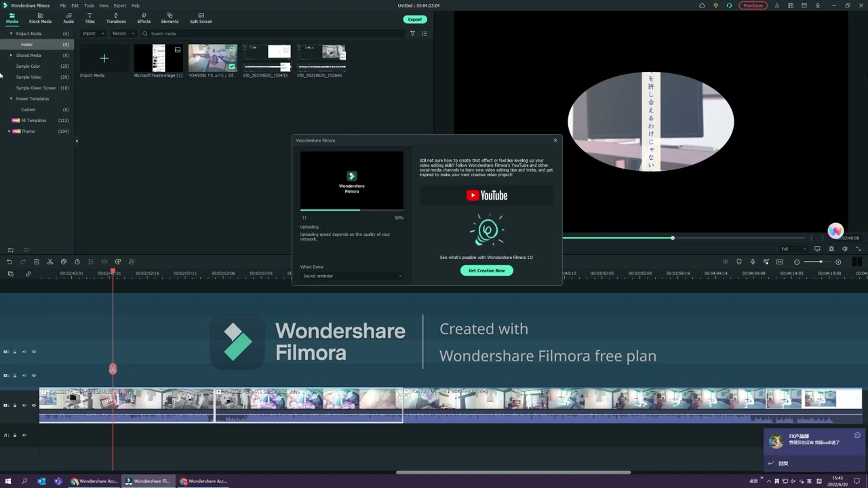This screenshot has height=488, width=868.
Task: Click the preview display settings monitor icon
Action: (817, 249)
